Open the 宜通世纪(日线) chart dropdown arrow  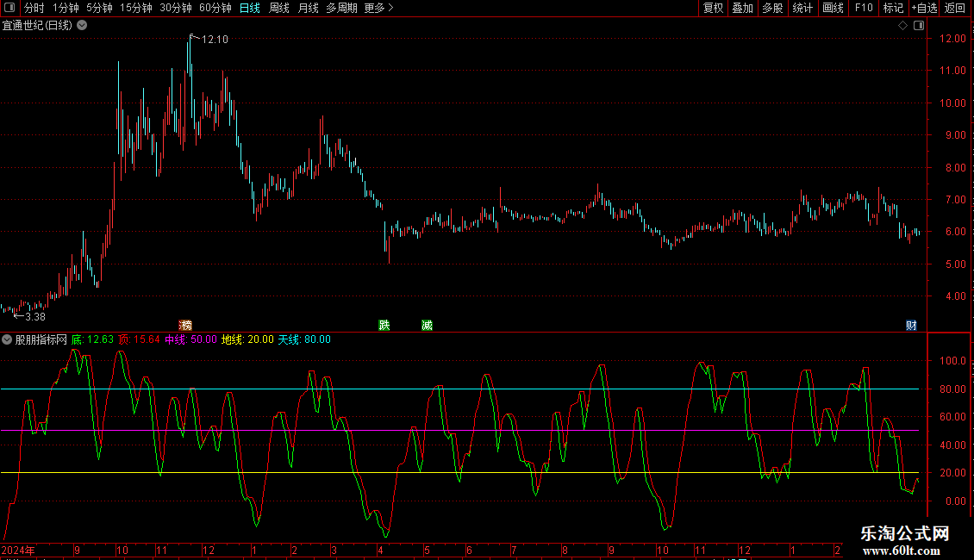pos(82,26)
